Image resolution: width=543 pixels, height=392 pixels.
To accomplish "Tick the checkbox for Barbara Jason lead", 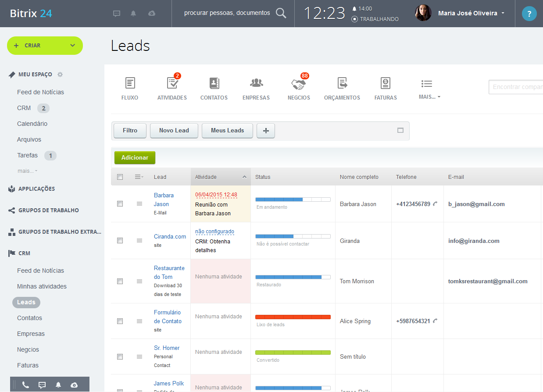I will (x=120, y=204).
